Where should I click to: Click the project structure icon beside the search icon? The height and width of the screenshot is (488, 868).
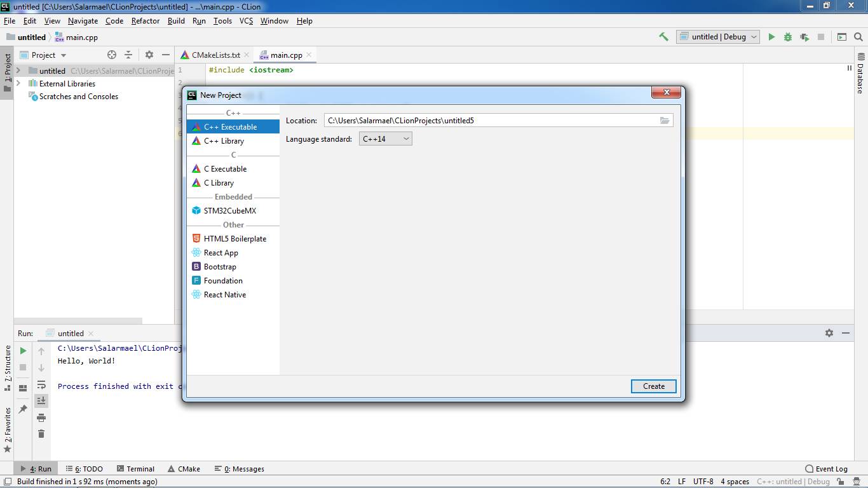[842, 37]
